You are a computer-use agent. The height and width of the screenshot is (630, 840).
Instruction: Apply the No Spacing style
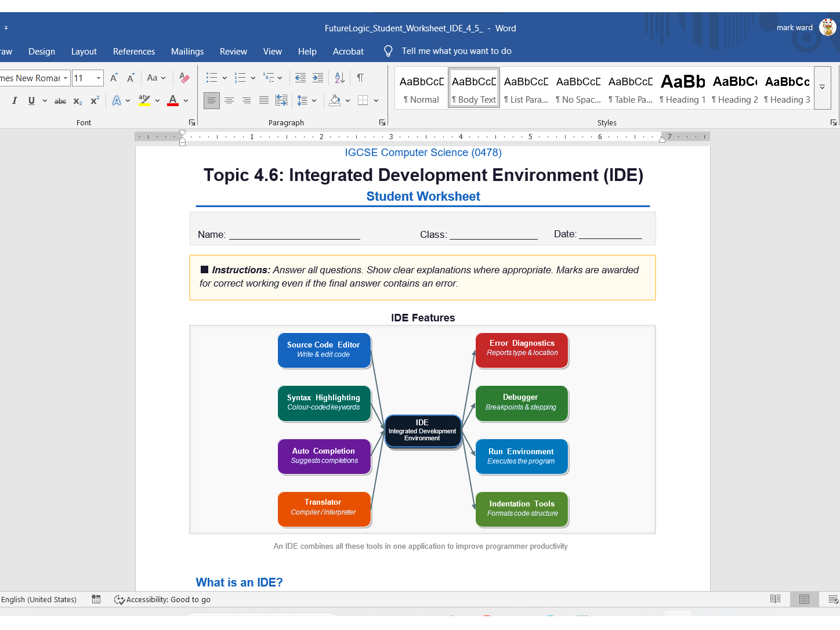coord(578,88)
